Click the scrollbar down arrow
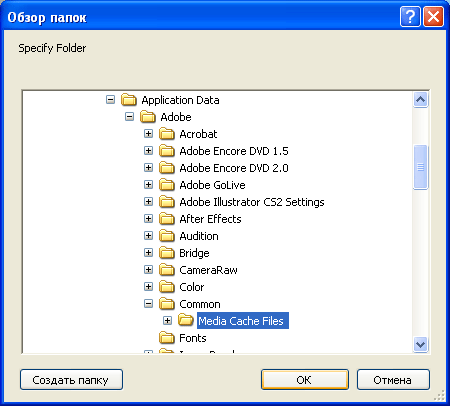 pyautogui.click(x=421, y=344)
